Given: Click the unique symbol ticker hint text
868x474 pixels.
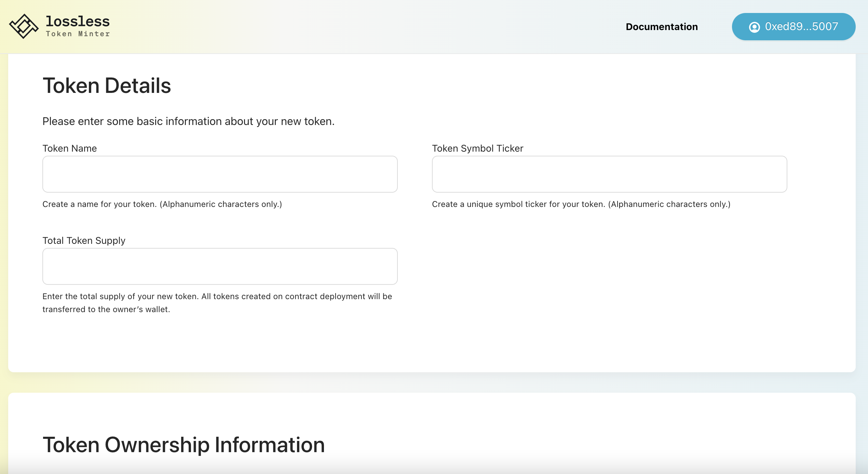Looking at the screenshot, I should tap(581, 204).
